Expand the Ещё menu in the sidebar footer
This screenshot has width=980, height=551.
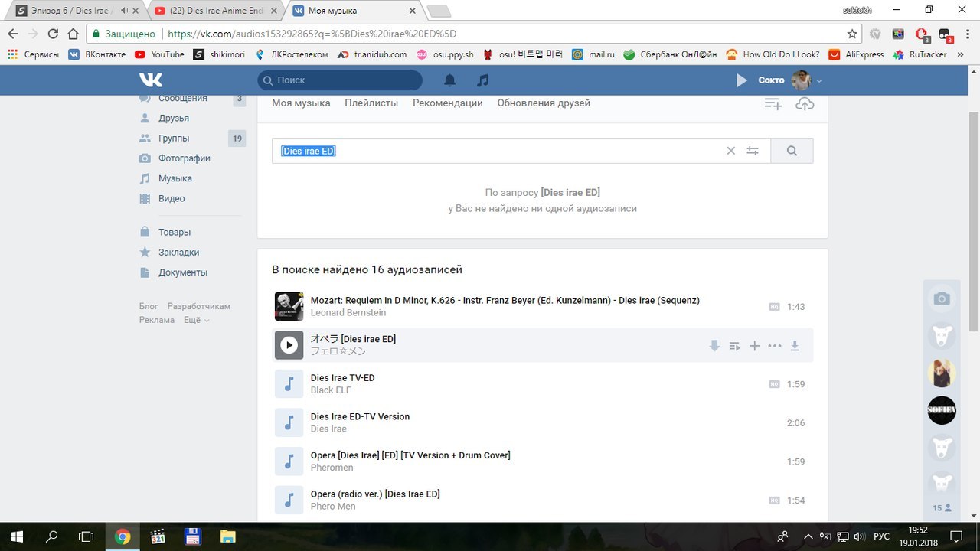[196, 320]
